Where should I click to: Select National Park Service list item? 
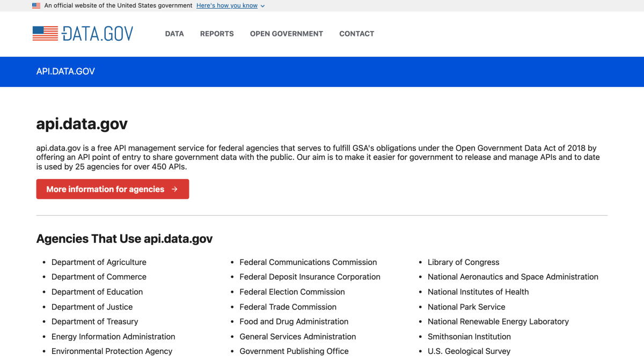pyautogui.click(x=466, y=307)
